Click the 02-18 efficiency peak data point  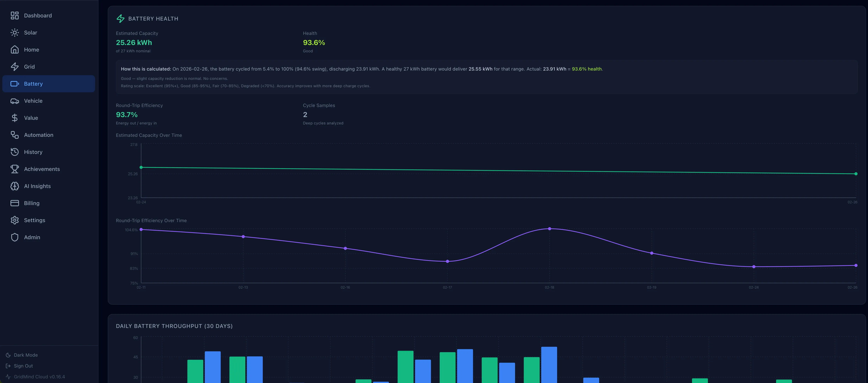click(x=550, y=229)
